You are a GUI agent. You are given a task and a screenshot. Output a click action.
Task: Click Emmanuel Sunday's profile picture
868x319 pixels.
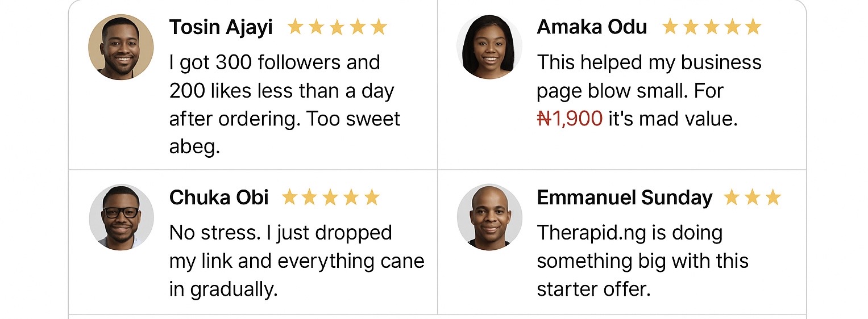tap(489, 217)
